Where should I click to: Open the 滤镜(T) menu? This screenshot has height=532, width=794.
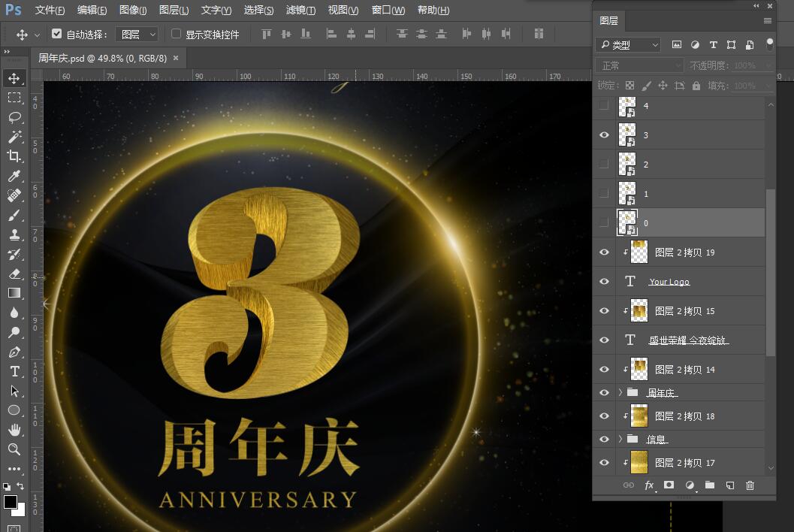point(300,10)
